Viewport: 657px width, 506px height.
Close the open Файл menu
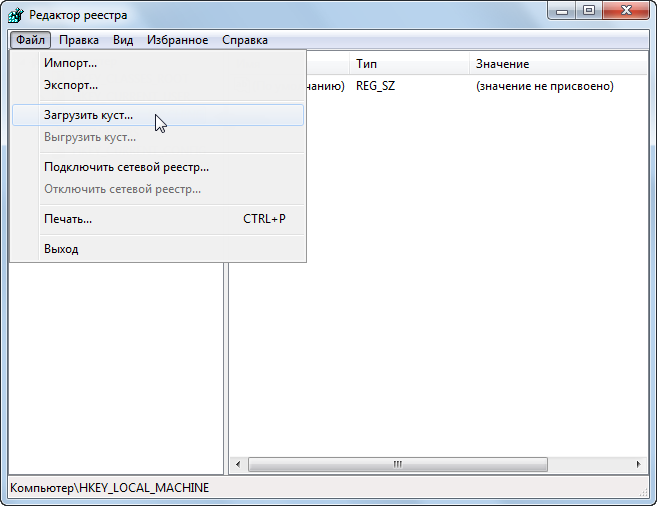tap(30, 40)
